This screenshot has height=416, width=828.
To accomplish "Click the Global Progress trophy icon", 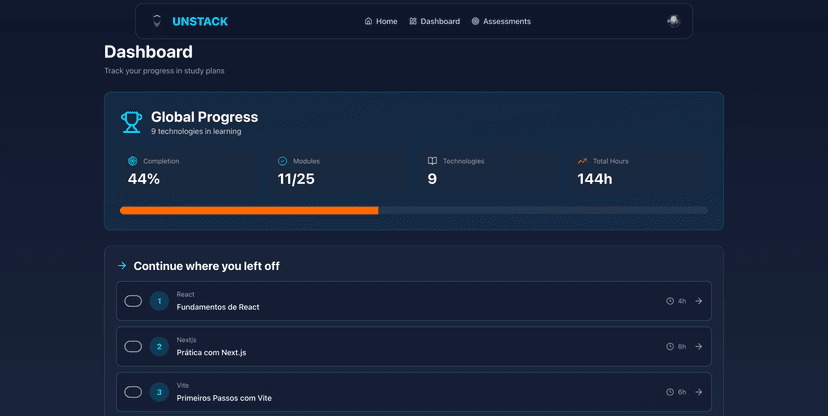I will (x=131, y=122).
